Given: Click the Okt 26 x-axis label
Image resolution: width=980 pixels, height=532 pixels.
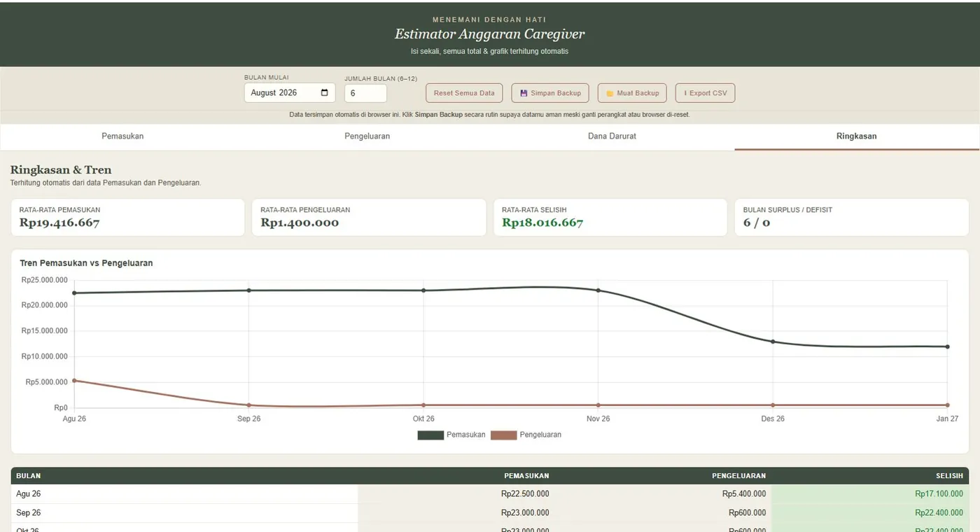Looking at the screenshot, I should point(423,419).
